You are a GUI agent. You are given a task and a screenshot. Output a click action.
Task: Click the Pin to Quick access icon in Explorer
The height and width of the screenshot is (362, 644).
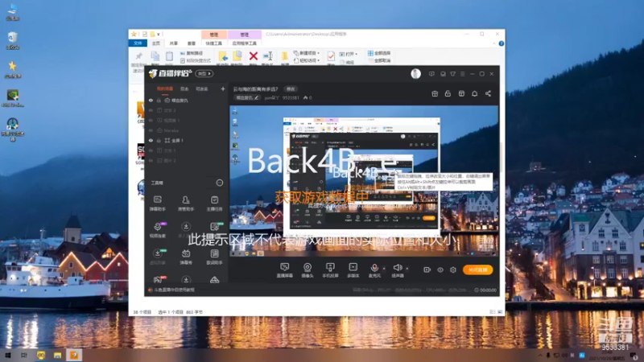tap(138, 56)
